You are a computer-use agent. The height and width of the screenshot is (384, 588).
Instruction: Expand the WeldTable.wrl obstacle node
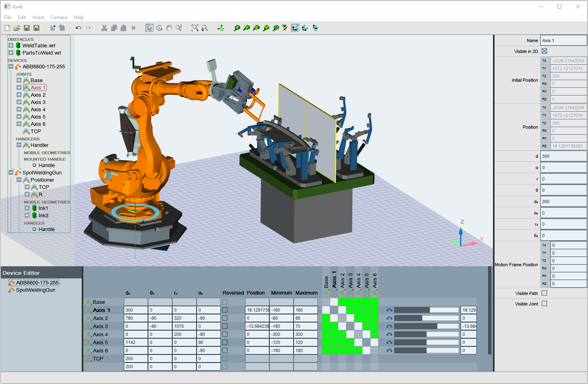(x=11, y=45)
